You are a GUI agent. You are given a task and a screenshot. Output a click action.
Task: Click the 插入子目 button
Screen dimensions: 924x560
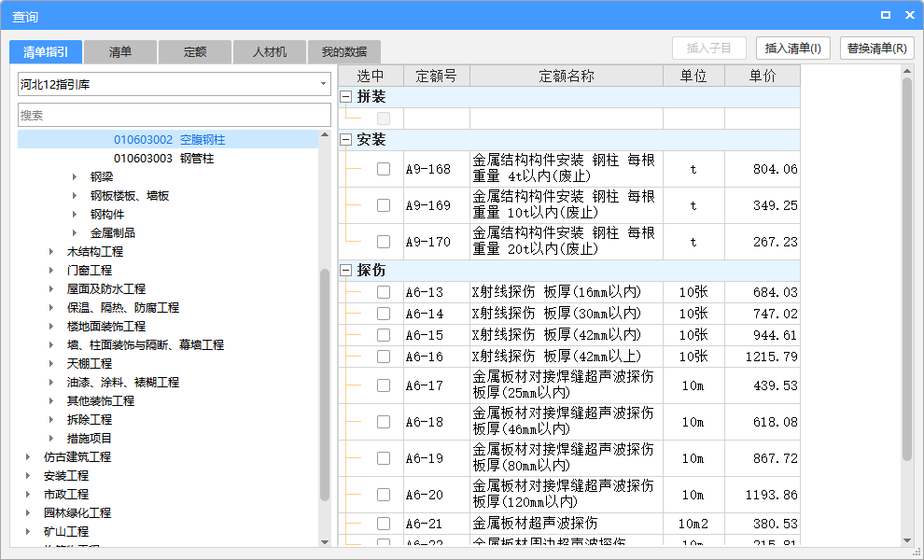[x=709, y=49]
